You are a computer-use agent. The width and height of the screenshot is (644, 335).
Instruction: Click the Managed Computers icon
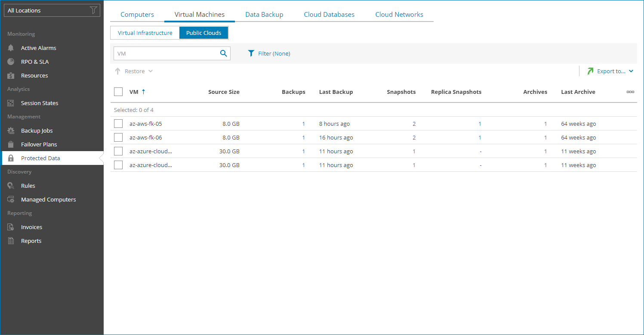point(11,199)
